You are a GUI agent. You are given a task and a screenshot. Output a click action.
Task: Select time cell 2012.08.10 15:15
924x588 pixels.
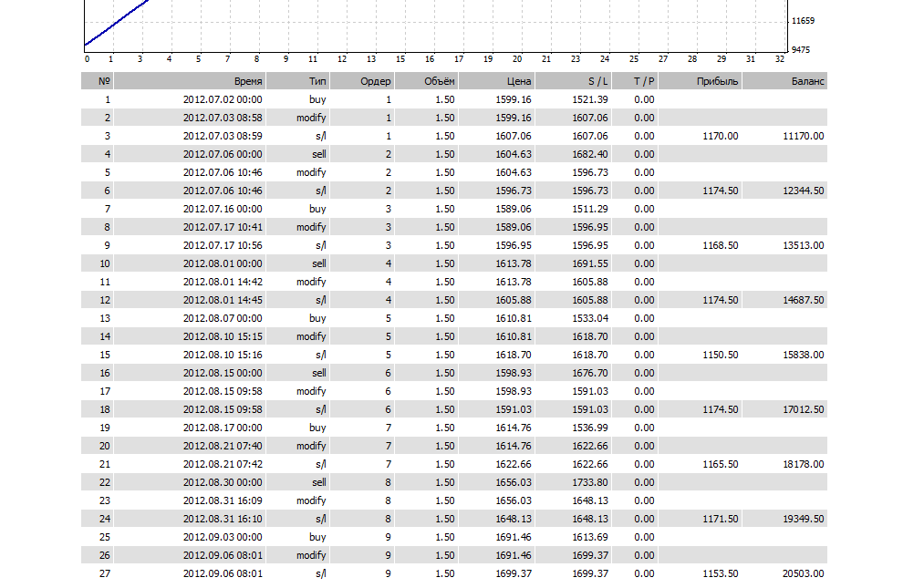(x=223, y=337)
